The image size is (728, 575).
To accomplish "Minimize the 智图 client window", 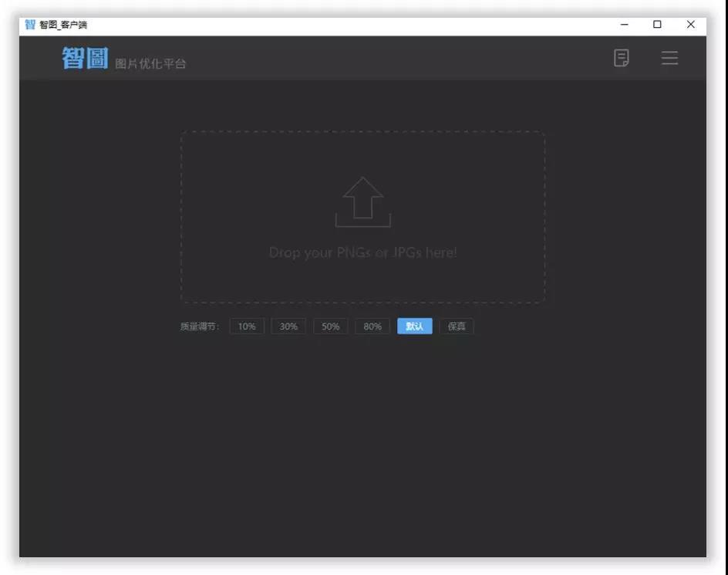I will pos(624,25).
